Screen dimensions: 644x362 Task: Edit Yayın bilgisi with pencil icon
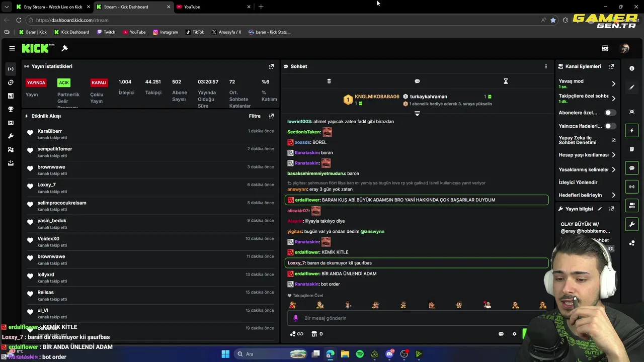point(600,209)
